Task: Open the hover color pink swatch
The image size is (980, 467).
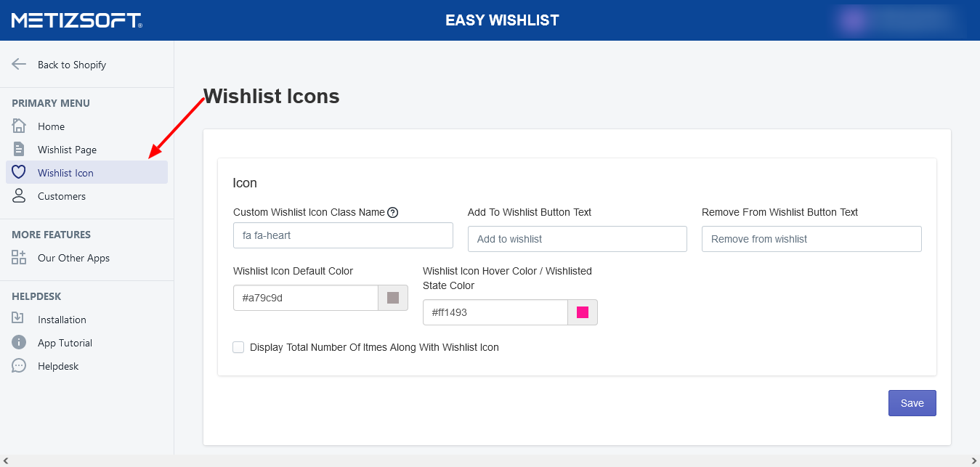Action: pyautogui.click(x=583, y=312)
